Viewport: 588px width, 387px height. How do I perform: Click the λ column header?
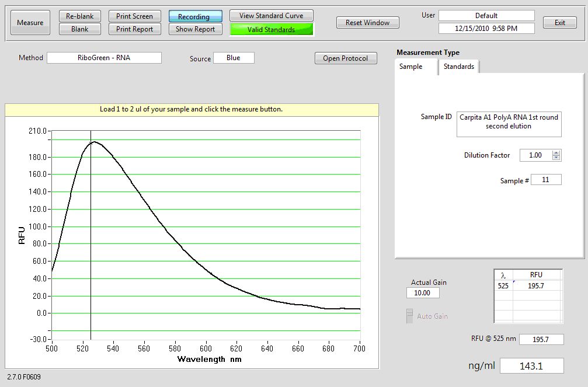(503, 276)
